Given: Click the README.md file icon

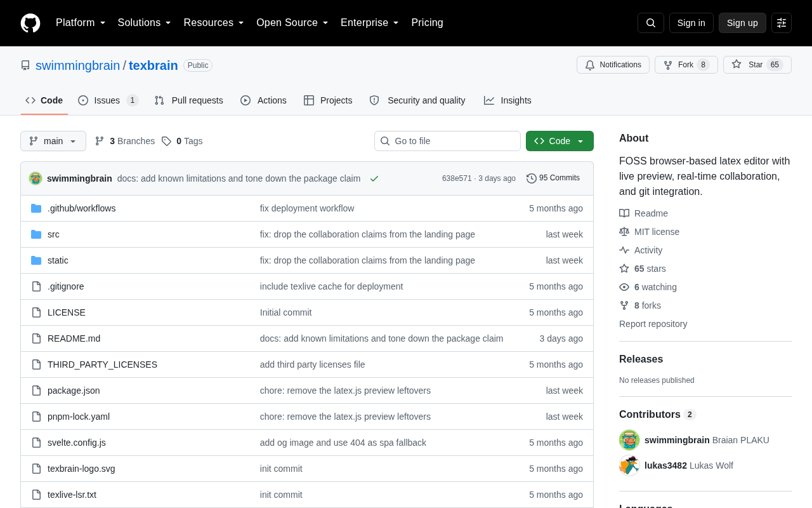Looking at the screenshot, I should (x=36, y=338).
